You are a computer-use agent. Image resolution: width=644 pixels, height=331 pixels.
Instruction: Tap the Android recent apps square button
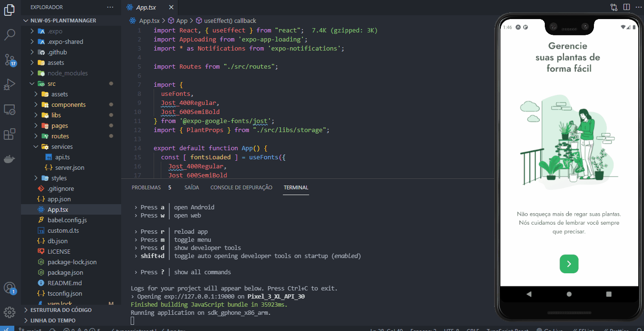click(x=608, y=294)
